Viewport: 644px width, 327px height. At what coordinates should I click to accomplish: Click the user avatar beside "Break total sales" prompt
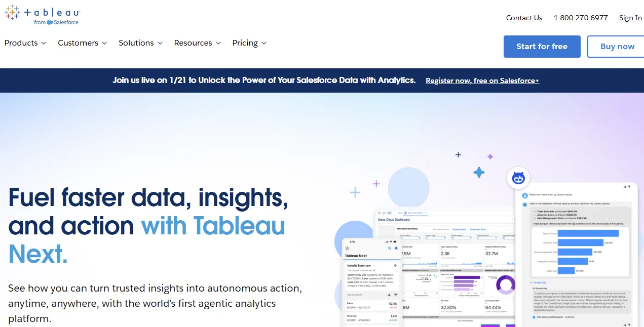(525, 195)
